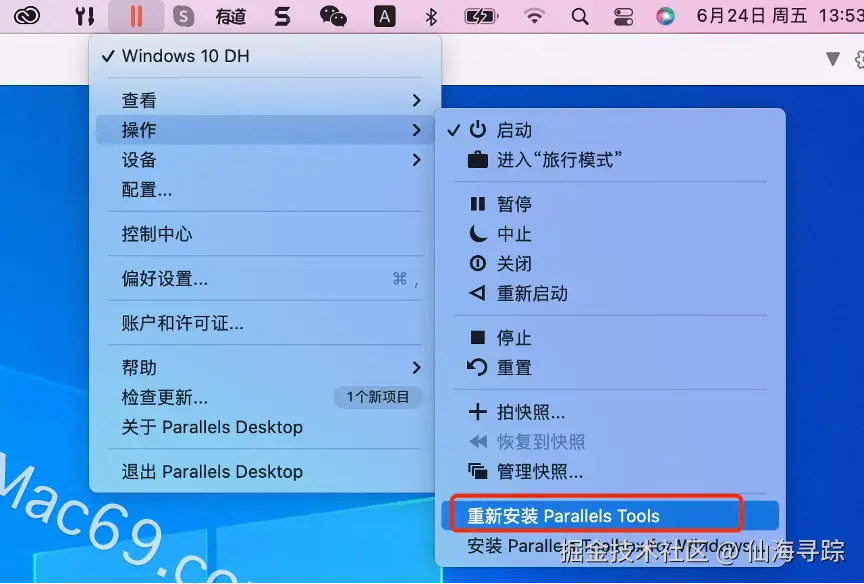864x584 pixels.
Task: Open 配置... settings
Action: pos(265,190)
